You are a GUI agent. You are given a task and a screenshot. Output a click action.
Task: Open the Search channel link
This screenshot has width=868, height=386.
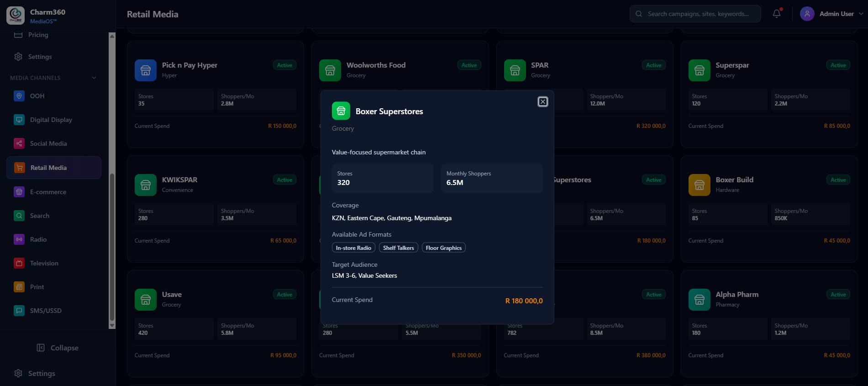pos(54,216)
